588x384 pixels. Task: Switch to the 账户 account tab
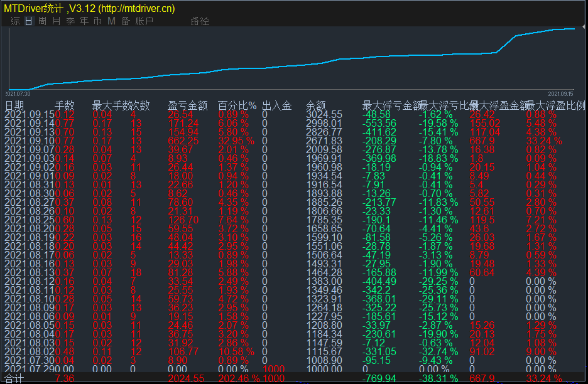144,21
